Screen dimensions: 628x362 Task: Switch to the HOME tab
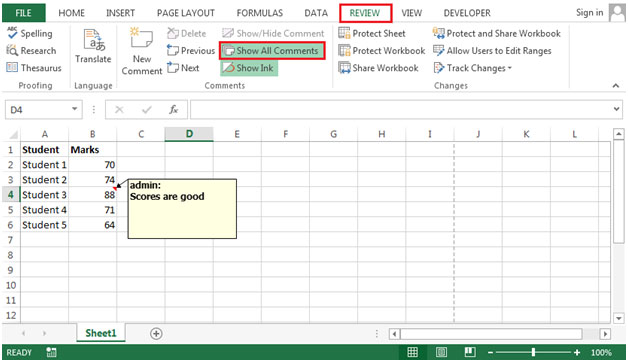(x=72, y=13)
